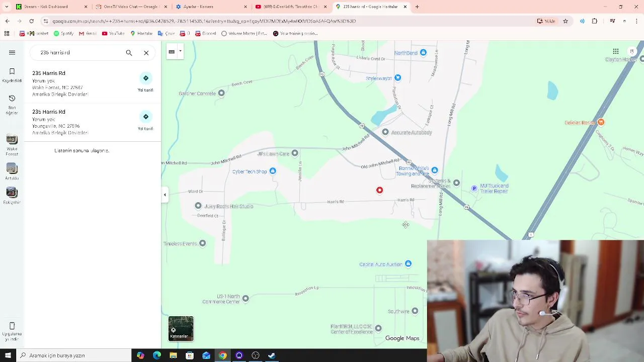Open a new browser tab
This screenshot has height=362, width=644.
click(x=417, y=7)
